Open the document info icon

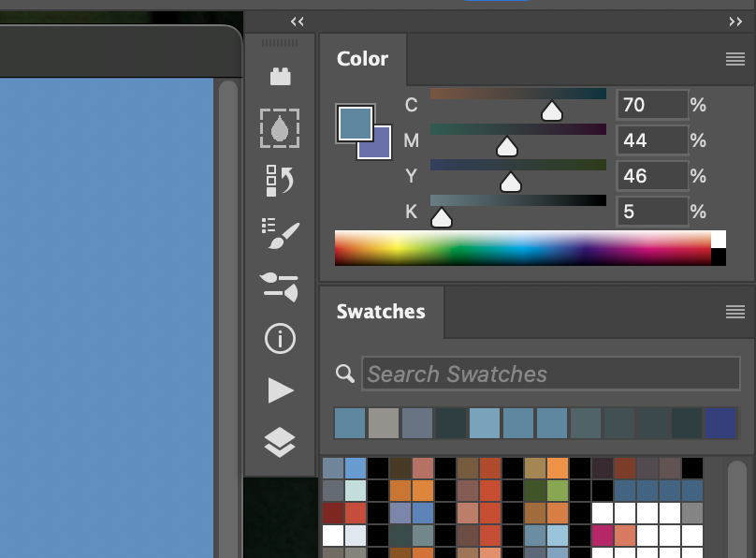coord(280,339)
